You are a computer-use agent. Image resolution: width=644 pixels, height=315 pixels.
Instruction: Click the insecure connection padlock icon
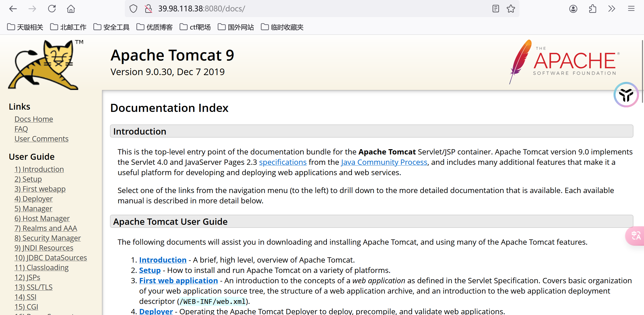tap(148, 9)
